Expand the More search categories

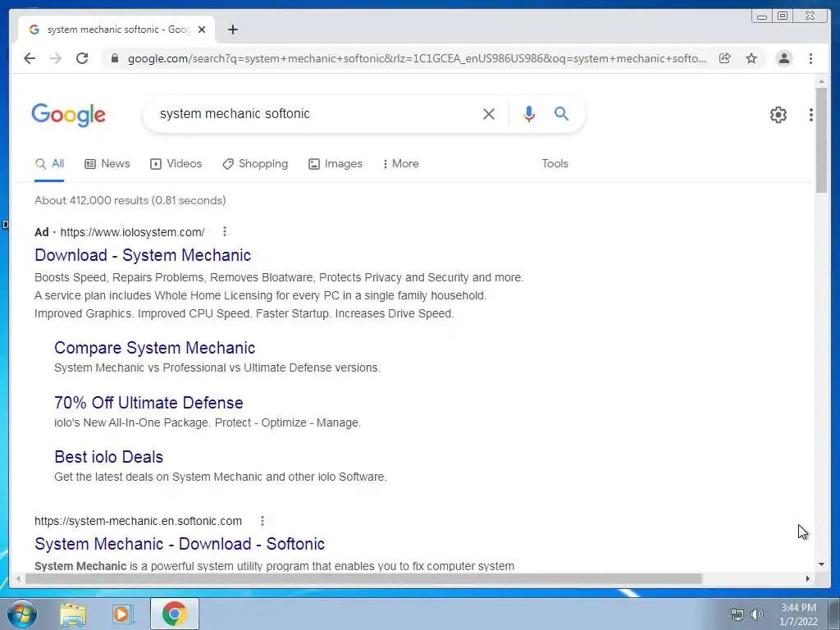coord(400,164)
